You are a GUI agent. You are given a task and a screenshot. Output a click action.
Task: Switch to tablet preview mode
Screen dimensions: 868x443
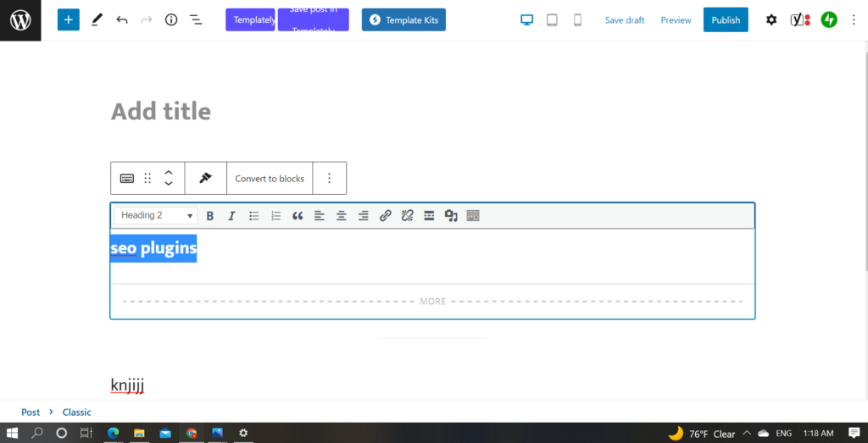coord(552,19)
